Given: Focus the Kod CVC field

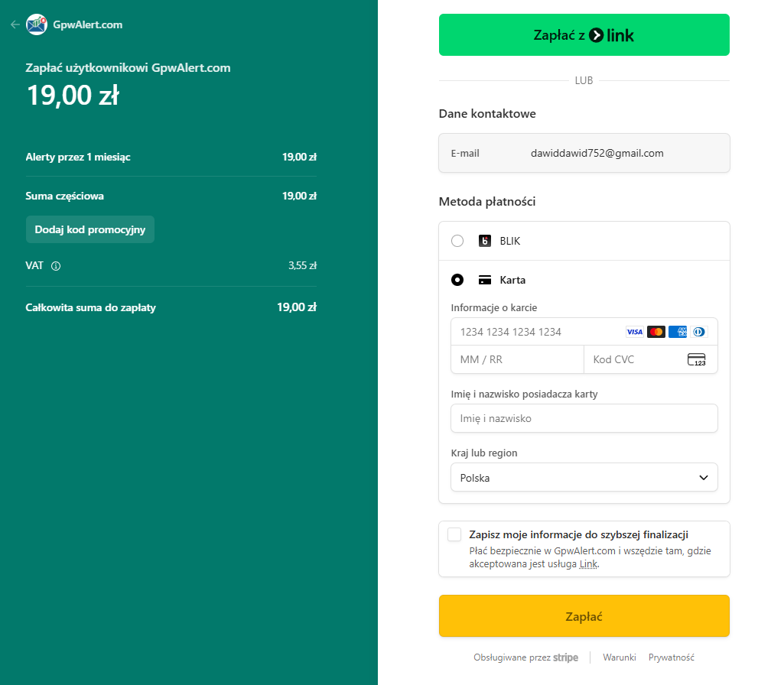Looking at the screenshot, I should (x=650, y=360).
